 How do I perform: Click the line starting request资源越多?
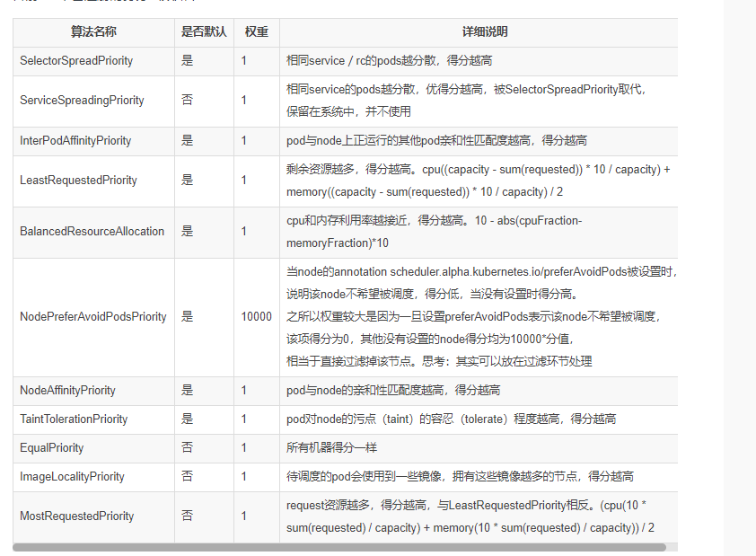pyautogui.click(x=466, y=506)
